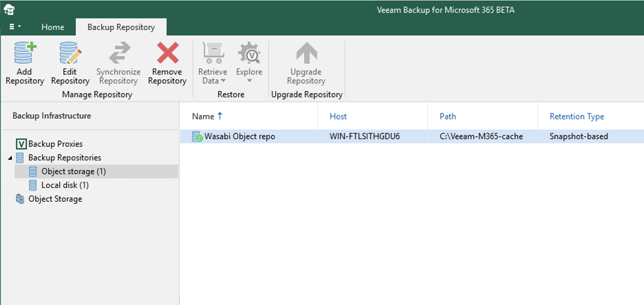Click the Object Storage cloud cubes icon

tap(20, 199)
